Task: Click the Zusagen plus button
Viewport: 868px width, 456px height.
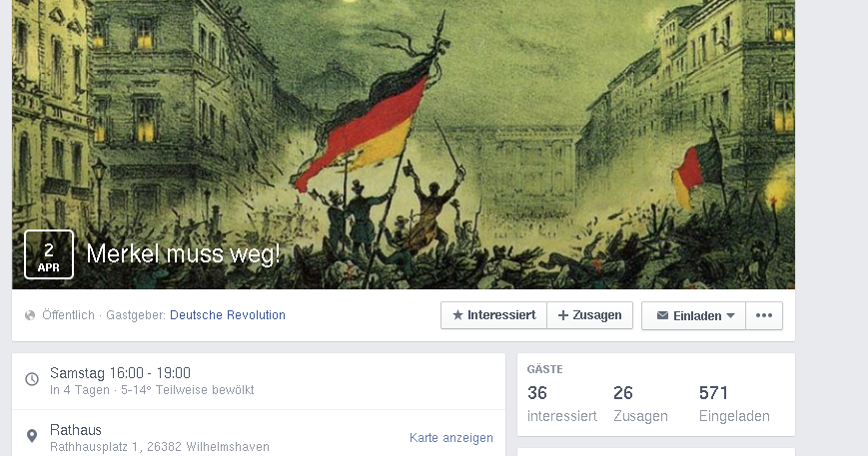Action: click(x=589, y=315)
